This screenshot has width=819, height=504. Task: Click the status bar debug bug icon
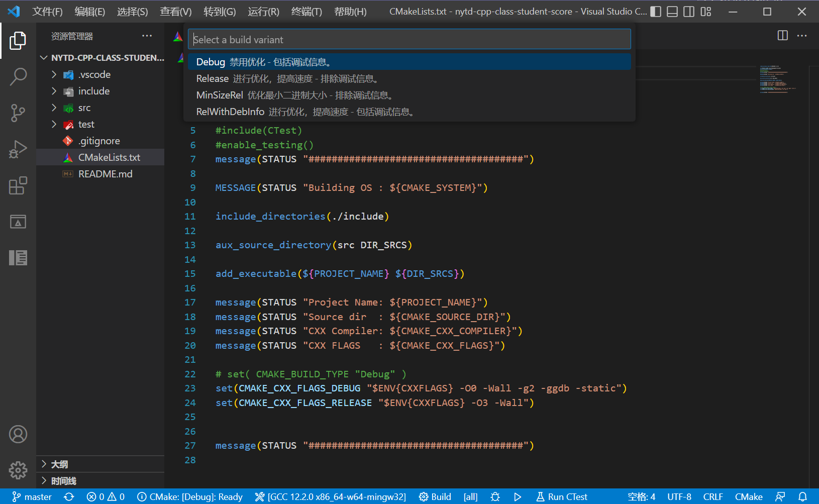(495, 497)
